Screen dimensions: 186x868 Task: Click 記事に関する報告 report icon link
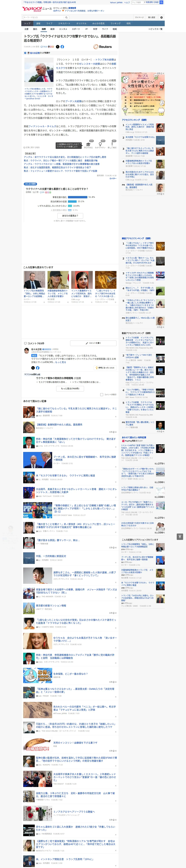pyautogui.click(x=32, y=148)
